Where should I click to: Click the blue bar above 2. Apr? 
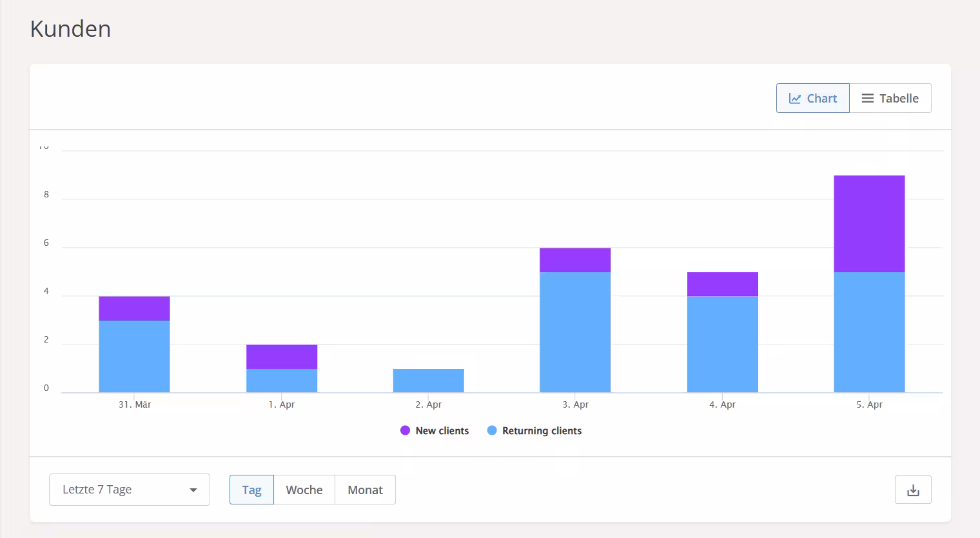pos(429,379)
